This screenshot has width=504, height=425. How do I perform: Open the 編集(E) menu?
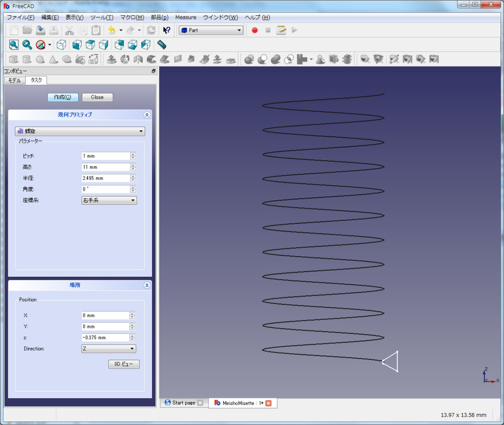coord(50,17)
